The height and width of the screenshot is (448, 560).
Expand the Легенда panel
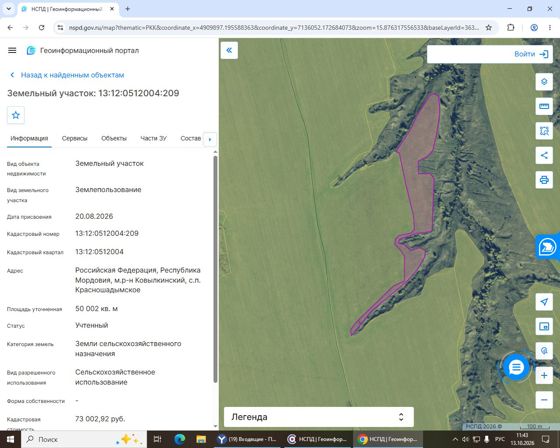[319, 417]
